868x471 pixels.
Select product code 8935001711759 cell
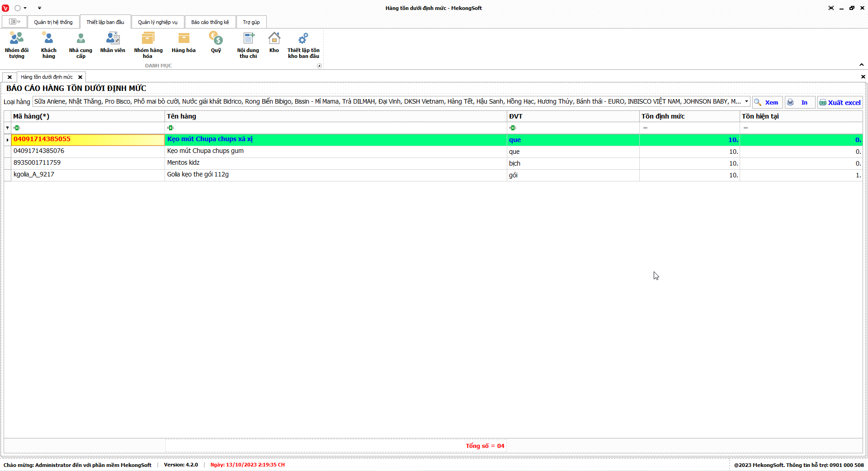pos(88,163)
